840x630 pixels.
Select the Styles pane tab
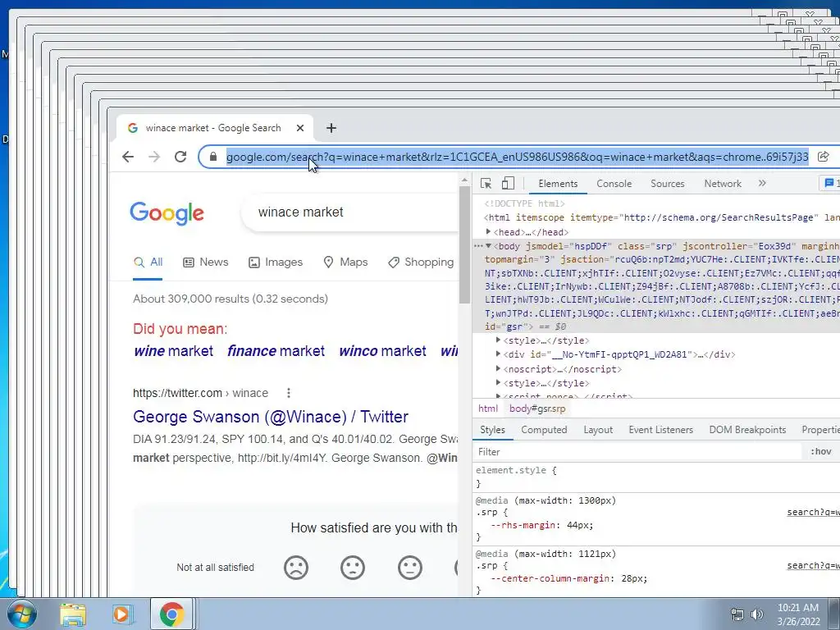pyautogui.click(x=492, y=430)
